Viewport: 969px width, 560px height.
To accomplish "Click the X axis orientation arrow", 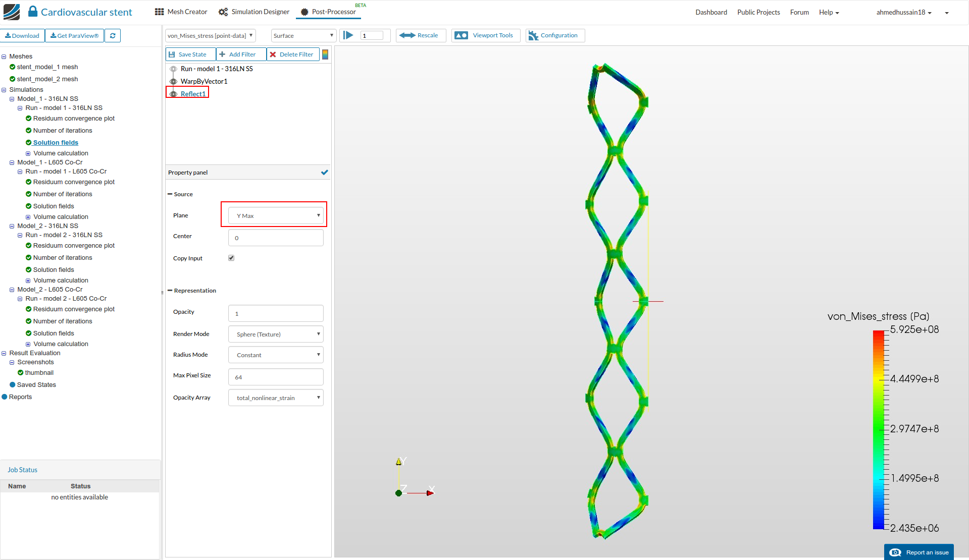I will (430, 493).
